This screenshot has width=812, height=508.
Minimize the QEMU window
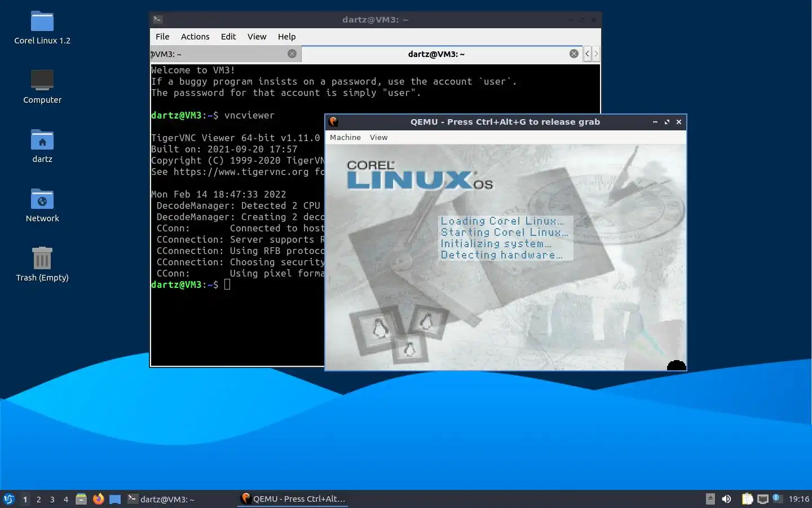coord(655,121)
